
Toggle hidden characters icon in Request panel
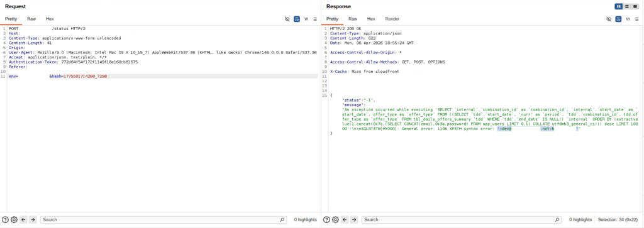(287, 19)
